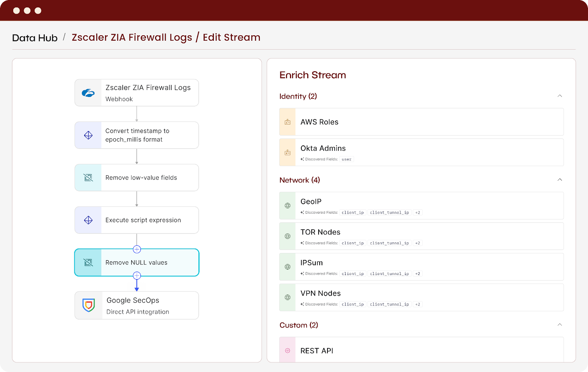Select the Execute script expression step
Screen dimensions: 588x372
coord(137,220)
